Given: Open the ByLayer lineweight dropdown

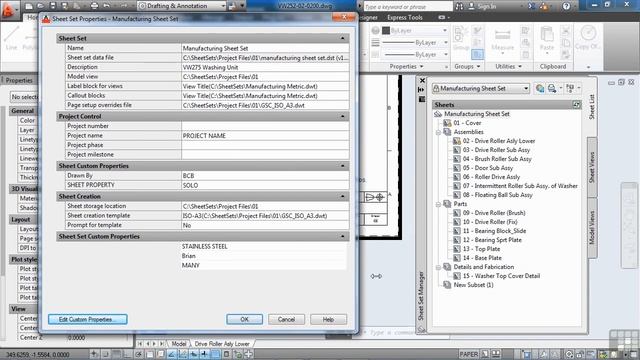Looking at the screenshot, I should pyautogui.click(x=446, y=42).
